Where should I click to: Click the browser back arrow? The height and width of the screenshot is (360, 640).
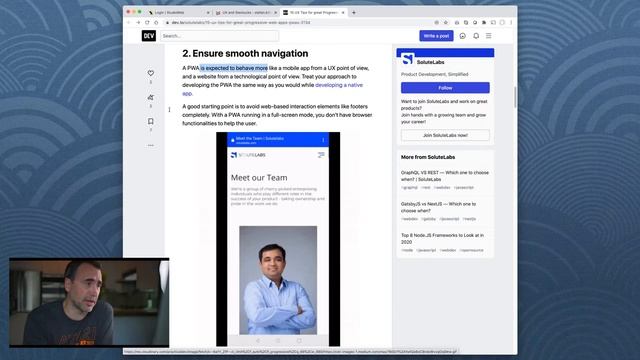(129, 22)
